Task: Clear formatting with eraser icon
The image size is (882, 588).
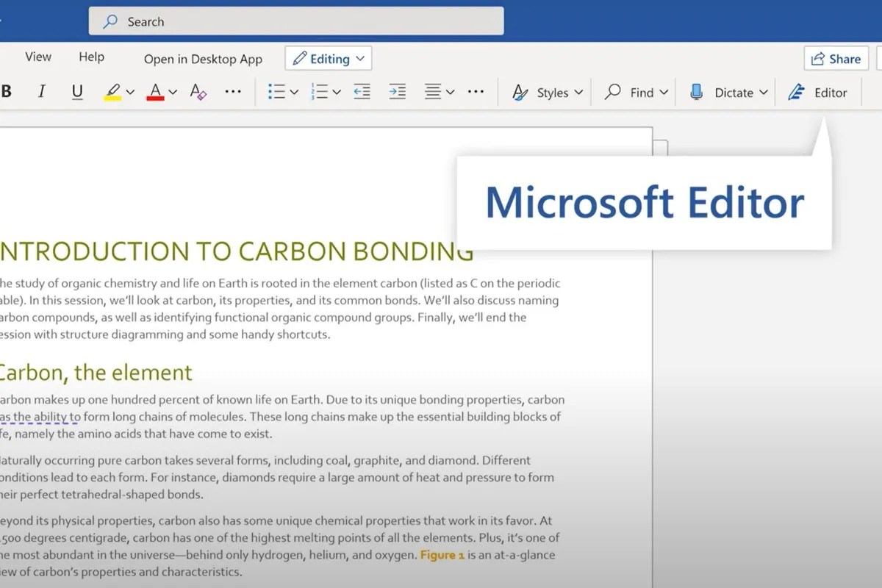Action: point(198,93)
